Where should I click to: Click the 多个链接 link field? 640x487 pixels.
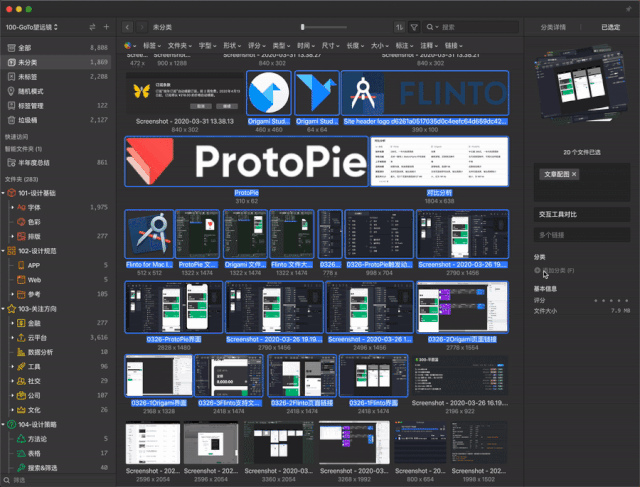(x=582, y=235)
